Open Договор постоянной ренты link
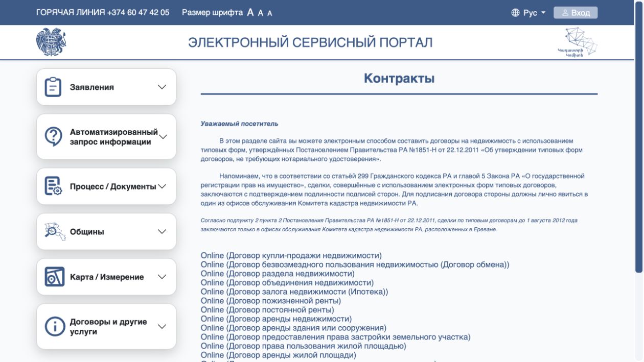The width and height of the screenshot is (644, 362). (x=267, y=309)
